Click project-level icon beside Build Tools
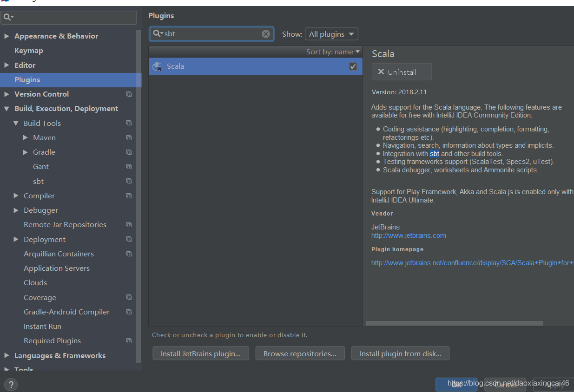The image size is (574, 392). click(129, 123)
